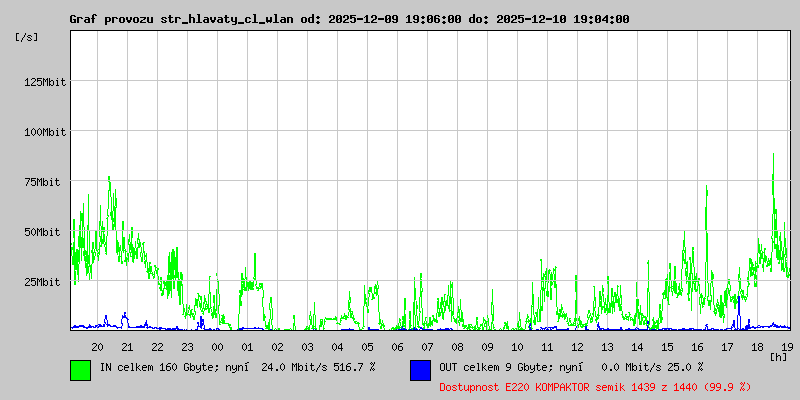This screenshot has height=400, width=800.
Task: Click hour label '09' on x-axis
Action: point(487,347)
